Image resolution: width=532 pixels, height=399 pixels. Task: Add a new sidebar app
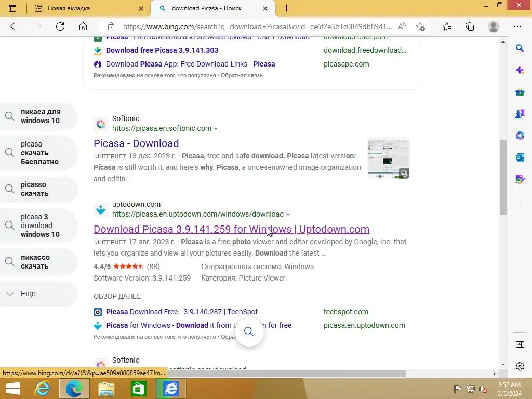click(520, 203)
